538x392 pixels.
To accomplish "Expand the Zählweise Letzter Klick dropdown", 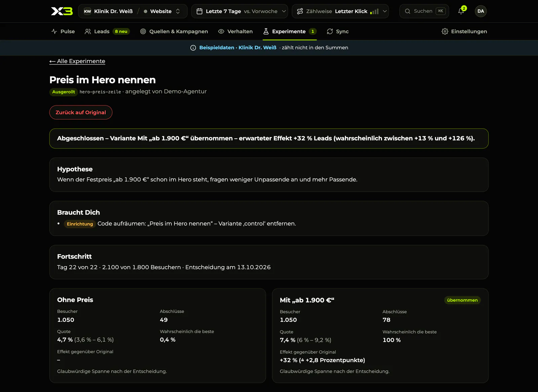I will click(340, 11).
